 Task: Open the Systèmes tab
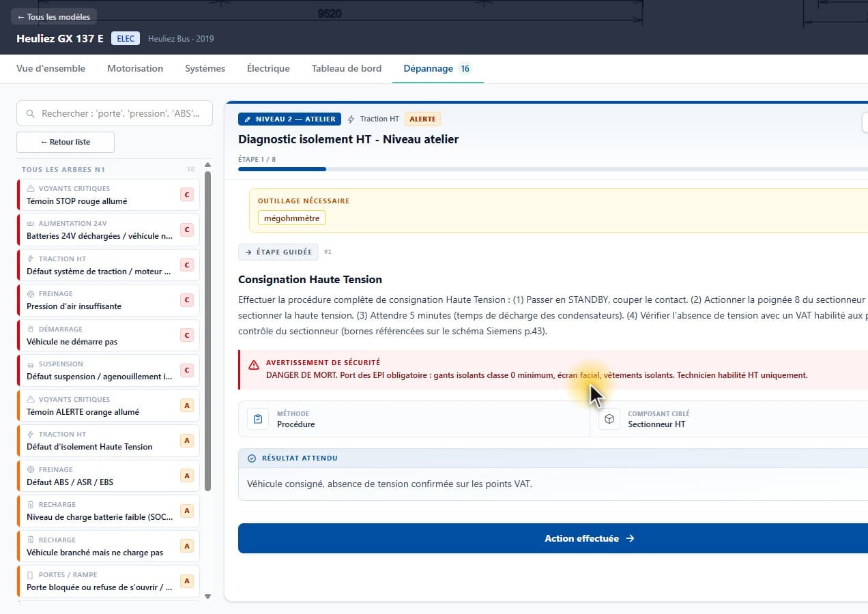click(205, 68)
